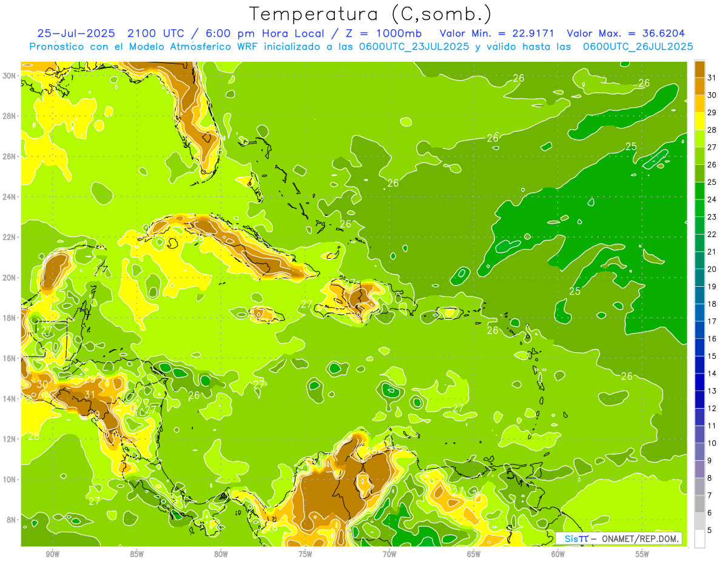Image resolution: width=728 pixels, height=562 pixels.
Task: Click the '16N' latitude axis label
Action: pos(10,358)
